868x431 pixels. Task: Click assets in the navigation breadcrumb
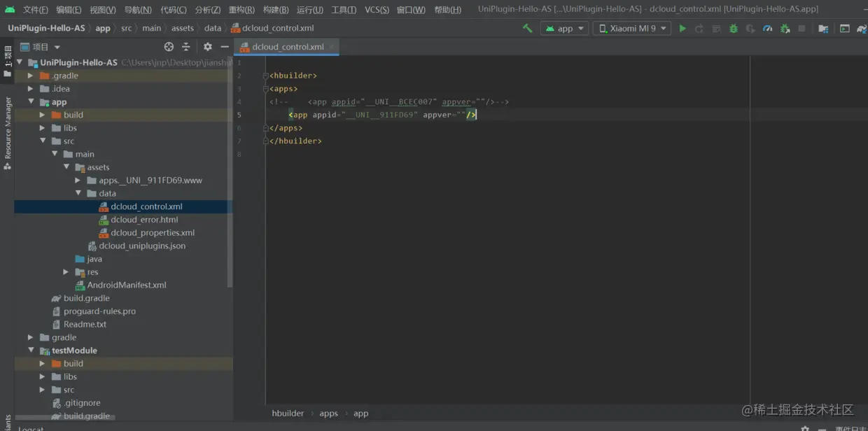click(x=183, y=29)
